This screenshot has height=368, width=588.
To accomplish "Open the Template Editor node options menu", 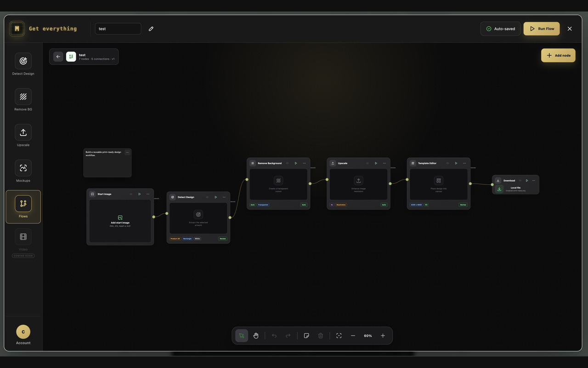I will 464,163.
